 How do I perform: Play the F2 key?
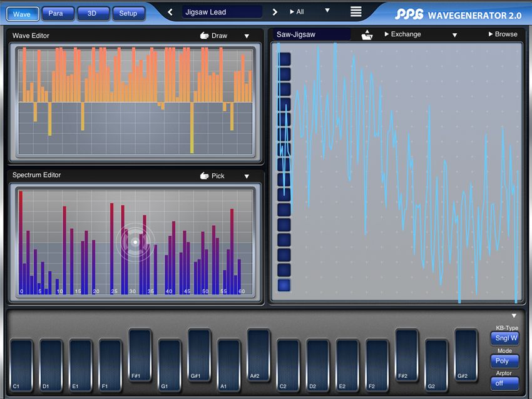tap(377, 365)
